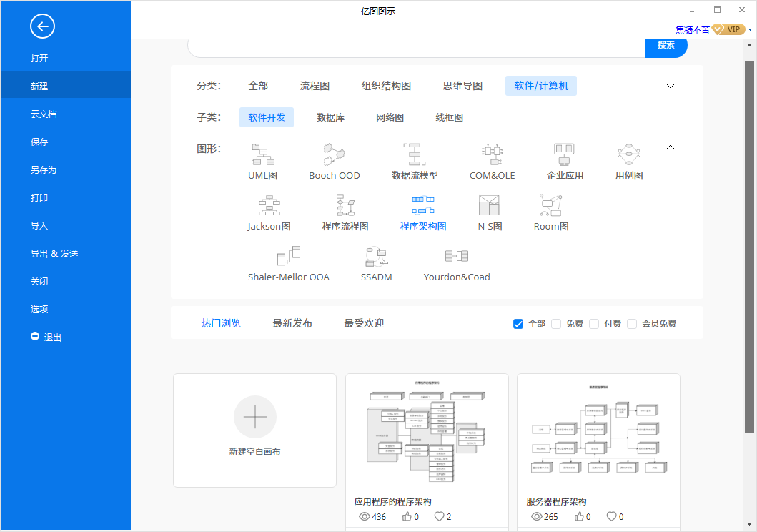Click the VIP badge icon

(728, 29)
